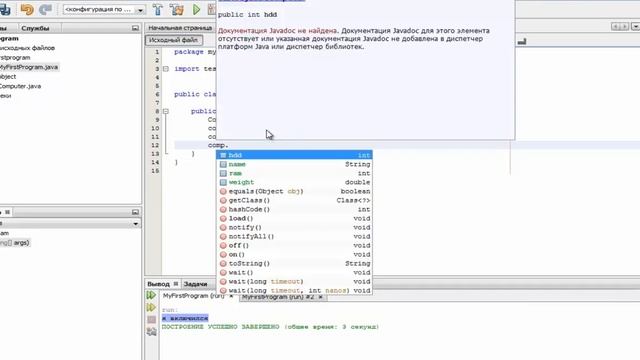The height and width of the screenshot is (360, 640).
Task: Collapse the method fold on line 8
Action: (x=166, y=111)
